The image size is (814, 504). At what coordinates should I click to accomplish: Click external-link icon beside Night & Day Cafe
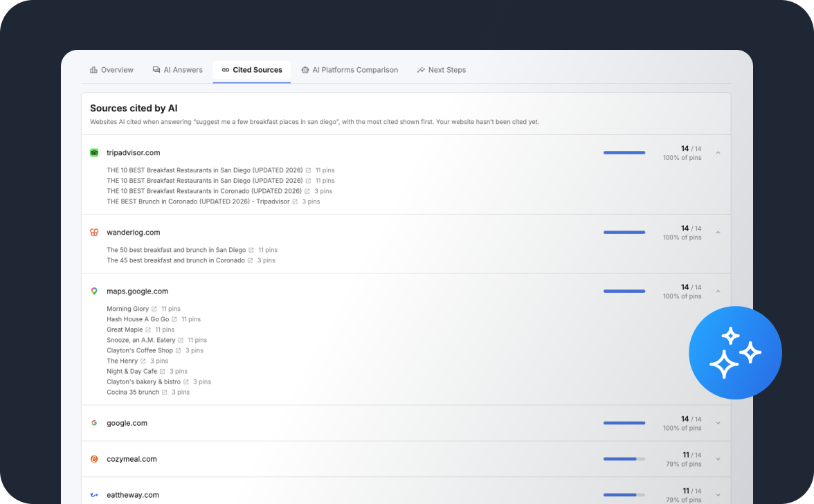163,371
